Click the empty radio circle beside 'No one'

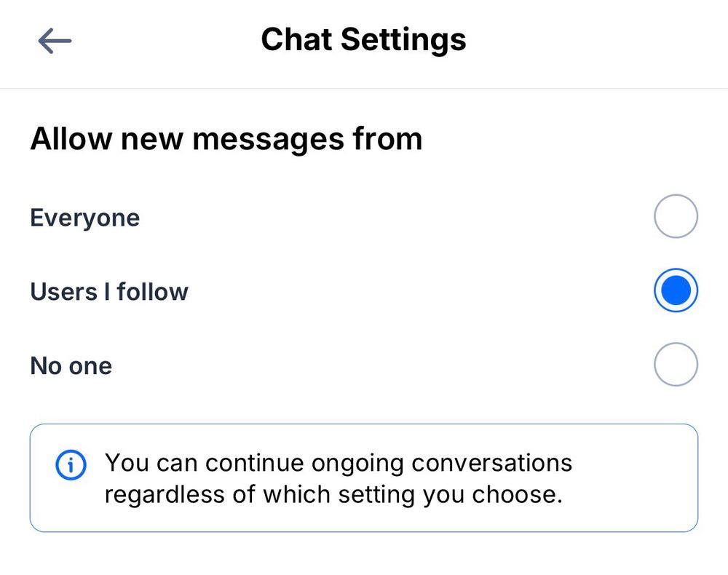click(x=676, y=364)
